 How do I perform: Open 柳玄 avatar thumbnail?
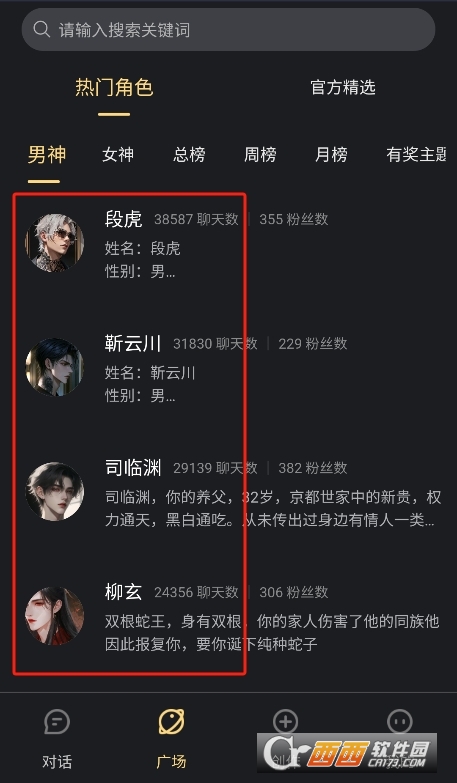click(54, 616)
